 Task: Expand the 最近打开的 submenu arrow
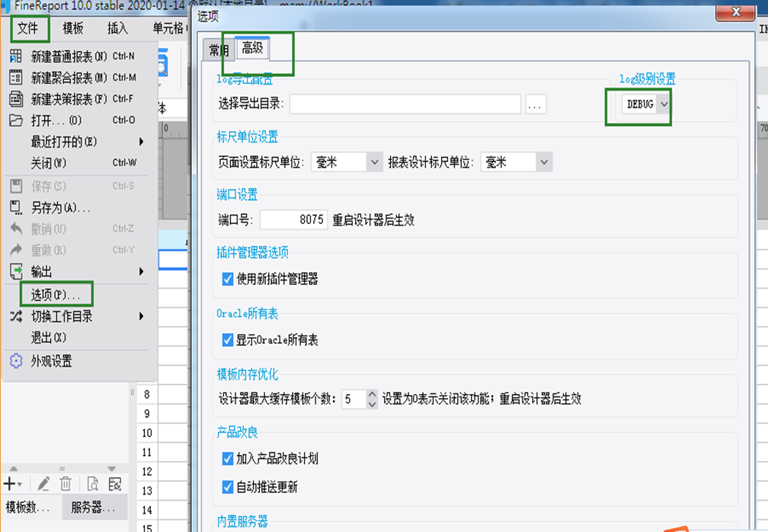[x=141, y=142]
